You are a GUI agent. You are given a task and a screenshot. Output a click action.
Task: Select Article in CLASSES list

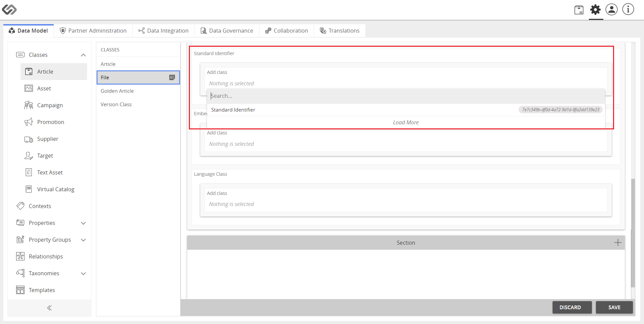click(138, 64)
